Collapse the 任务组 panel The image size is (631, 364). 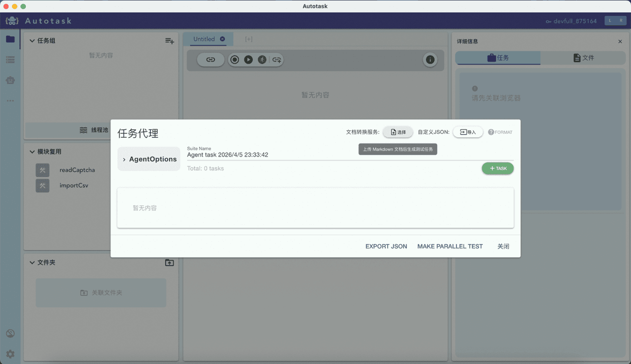point(32,41)
